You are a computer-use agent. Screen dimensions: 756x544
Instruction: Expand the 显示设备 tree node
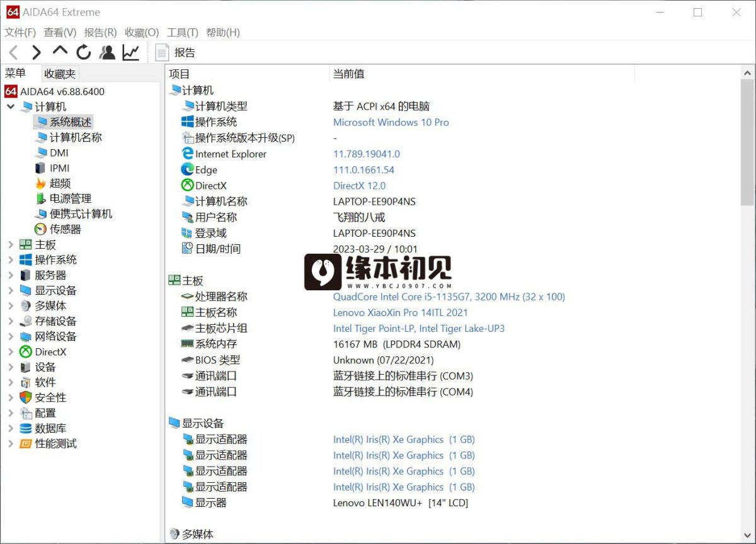coord(10,290)
